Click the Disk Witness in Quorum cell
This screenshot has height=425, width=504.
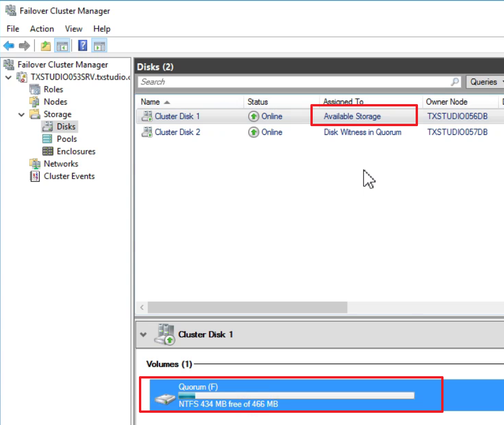(363, 132)
